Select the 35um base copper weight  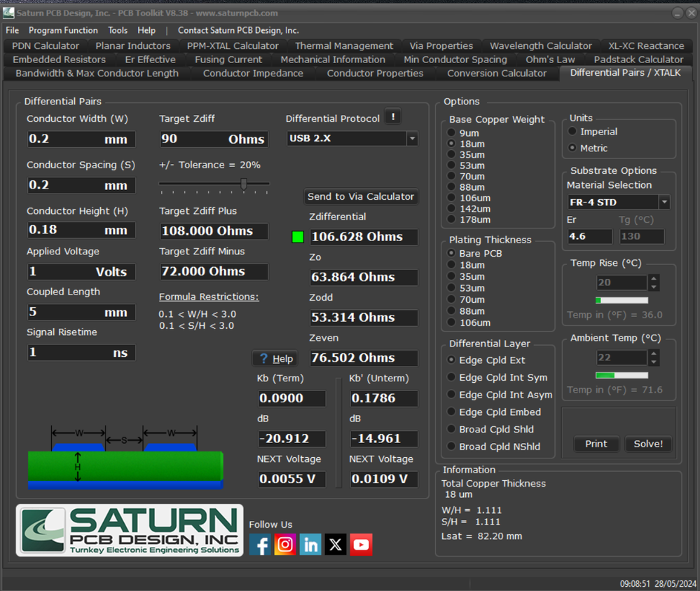pos(453,155)
